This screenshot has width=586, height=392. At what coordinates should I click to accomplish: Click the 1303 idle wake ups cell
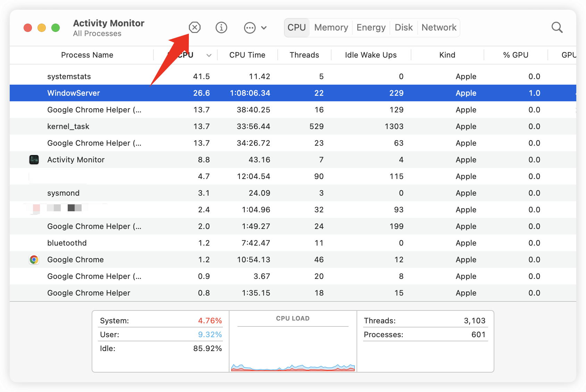[x=394, y=126]
